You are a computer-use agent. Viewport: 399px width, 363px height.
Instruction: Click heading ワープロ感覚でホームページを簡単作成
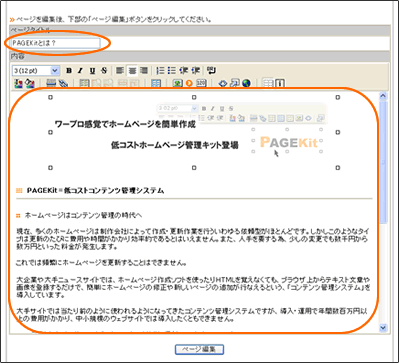coord(125,125)
